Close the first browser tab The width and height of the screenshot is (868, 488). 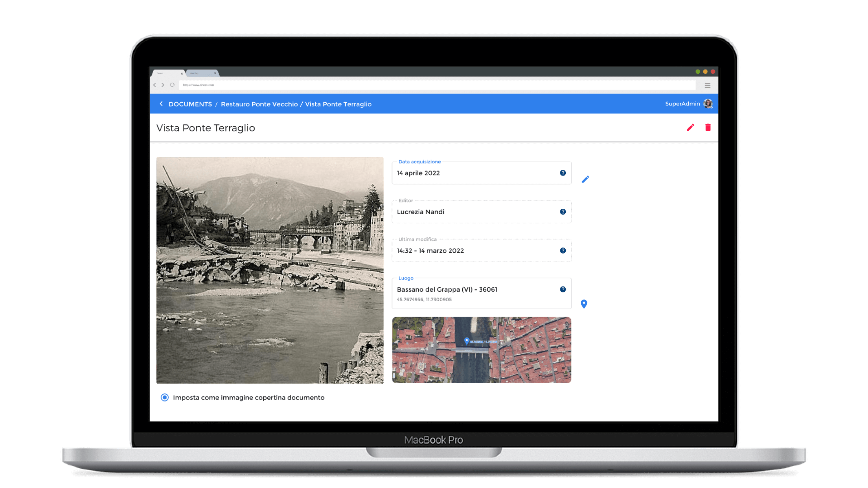[182, 73]
